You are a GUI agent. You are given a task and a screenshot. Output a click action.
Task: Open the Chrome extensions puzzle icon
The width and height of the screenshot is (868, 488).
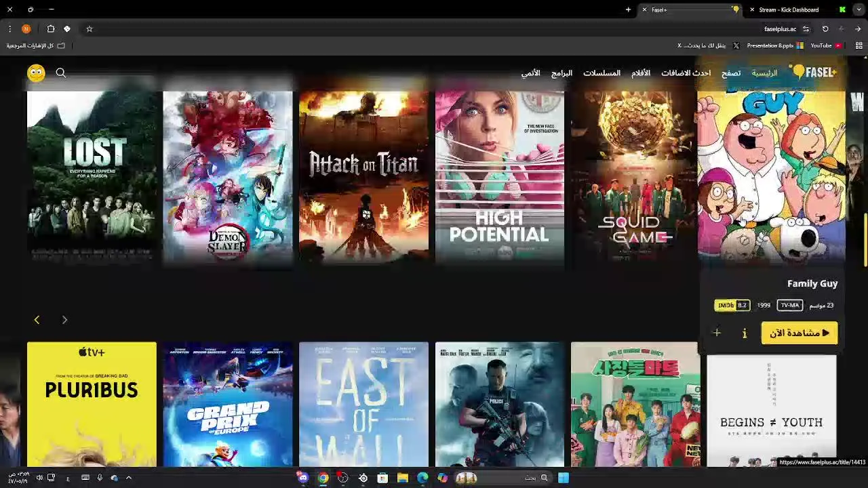tap(51, 29)
